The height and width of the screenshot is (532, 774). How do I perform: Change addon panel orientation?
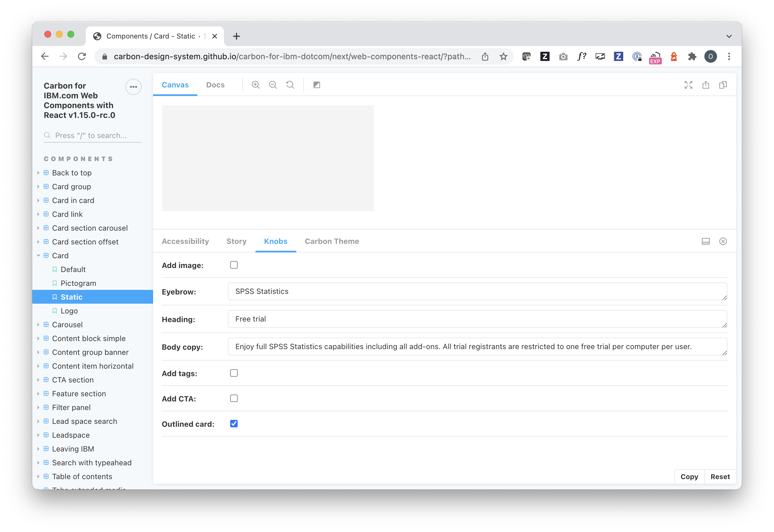(705, 241)
